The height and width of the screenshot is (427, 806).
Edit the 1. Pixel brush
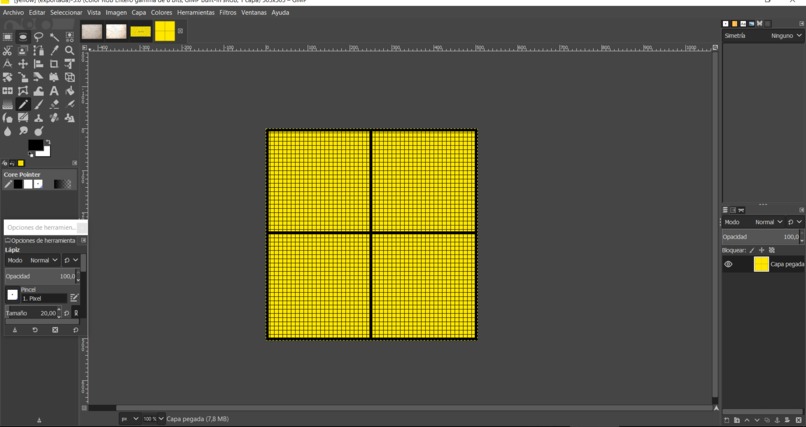[75, 298]
